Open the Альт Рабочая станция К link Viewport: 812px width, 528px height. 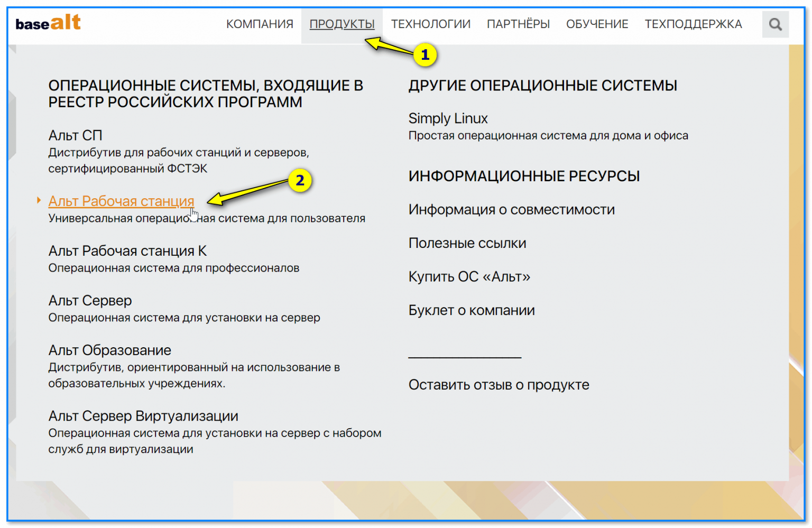pos(127,251)
